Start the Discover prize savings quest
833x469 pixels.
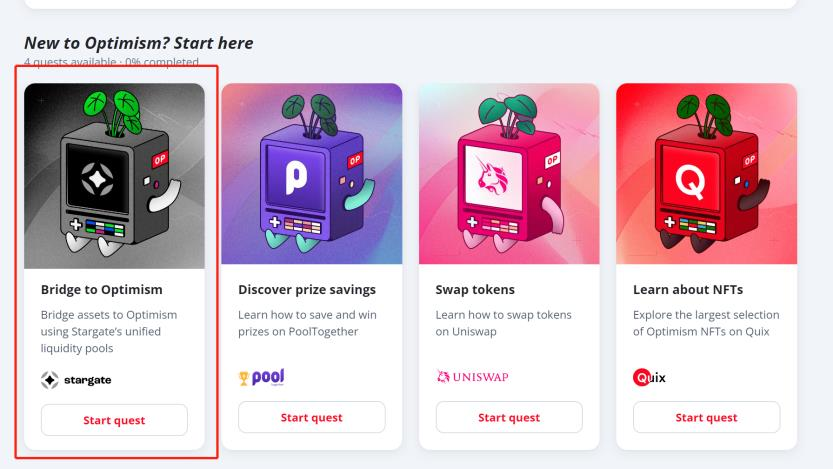(311, 417)
